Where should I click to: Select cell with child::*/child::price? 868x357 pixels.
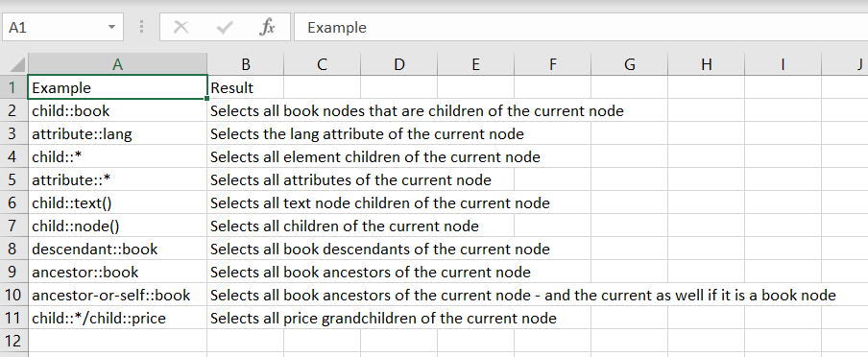click(117, 319)
